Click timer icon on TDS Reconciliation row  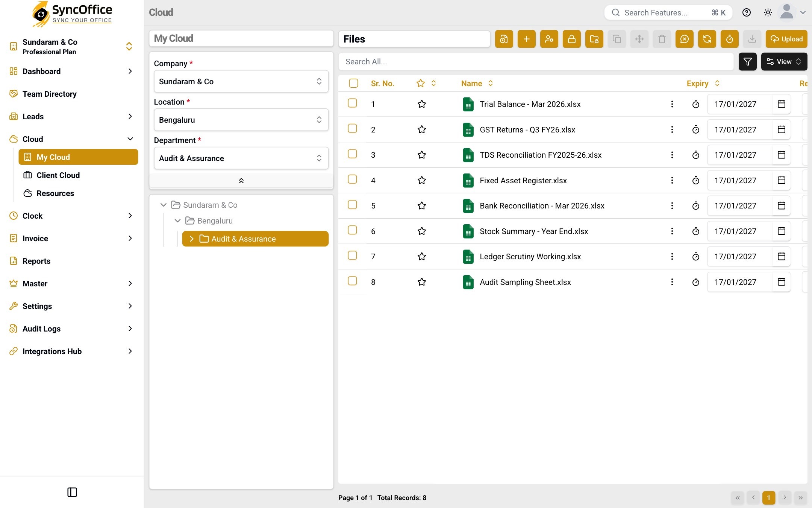[x=696, y=155]
